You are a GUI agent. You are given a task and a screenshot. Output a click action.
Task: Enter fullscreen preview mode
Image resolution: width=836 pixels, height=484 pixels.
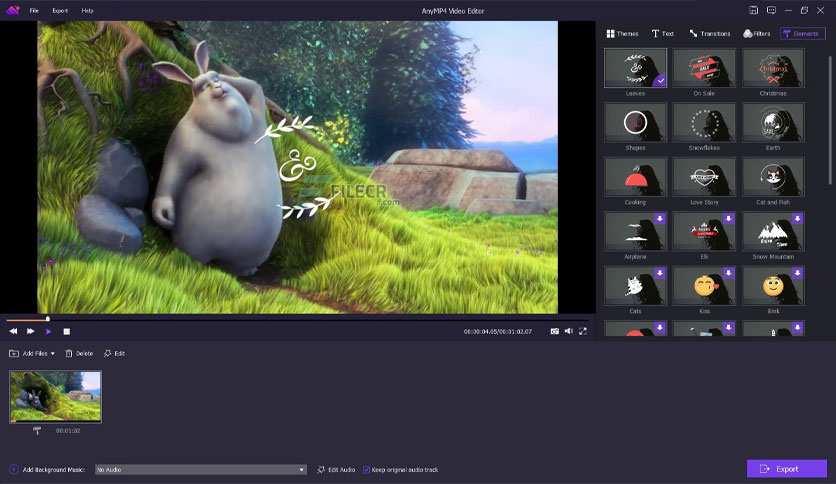point(583,331)
